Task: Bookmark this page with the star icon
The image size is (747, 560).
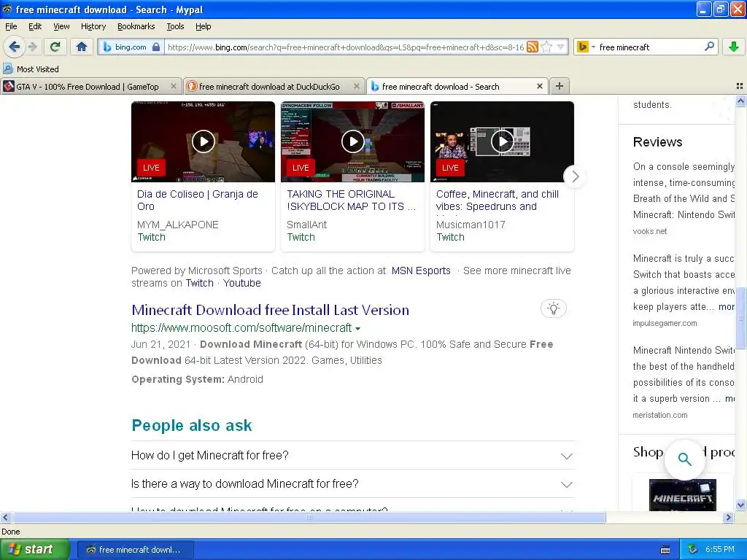Action: [x=547, y=47]
